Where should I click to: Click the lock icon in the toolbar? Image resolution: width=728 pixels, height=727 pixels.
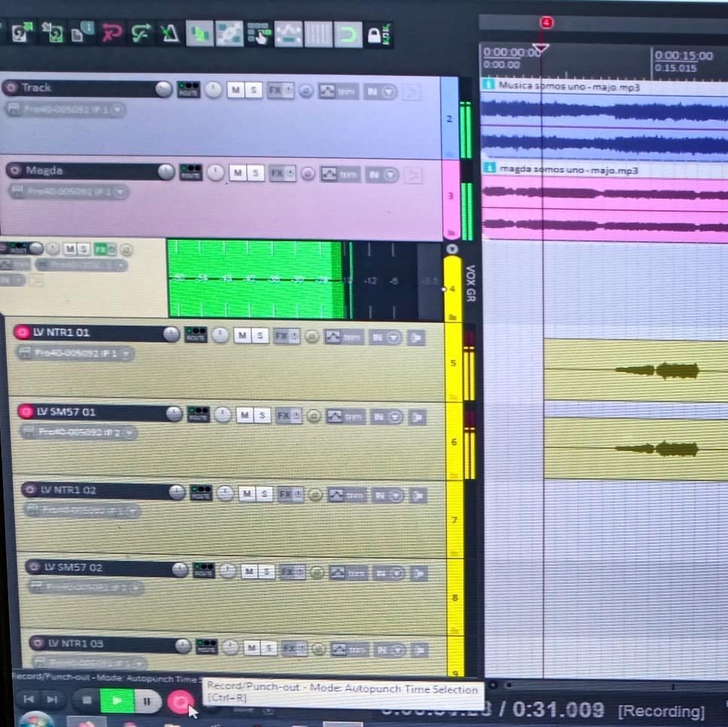374,35
